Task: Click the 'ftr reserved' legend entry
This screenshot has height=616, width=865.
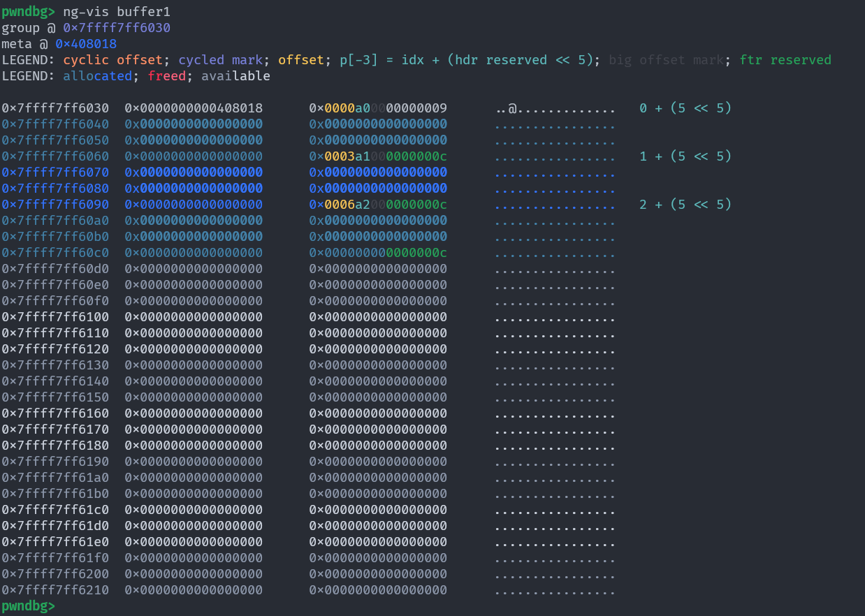Action: [785, 60]
